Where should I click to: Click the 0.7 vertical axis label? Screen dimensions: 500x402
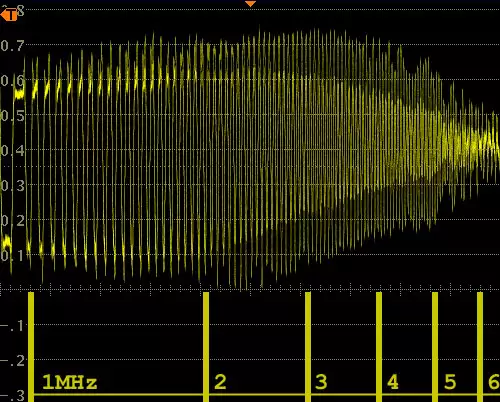[x=13, y=46]
